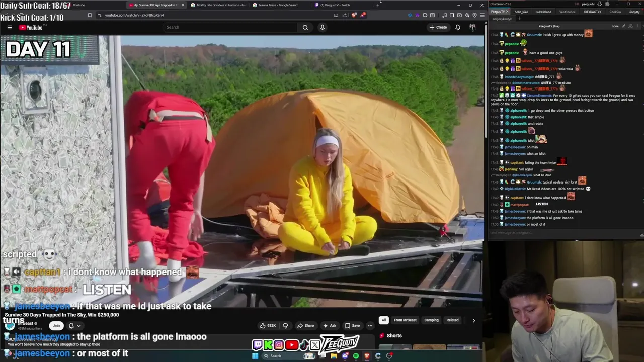Open sukasblood tab in Chatterino
This screenshot has width=644, height=362.
coord(544,12)
